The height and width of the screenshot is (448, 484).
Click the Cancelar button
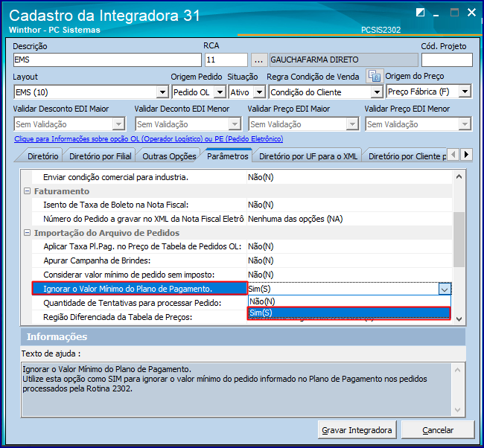pyautogui.click(x=438, y=430)
